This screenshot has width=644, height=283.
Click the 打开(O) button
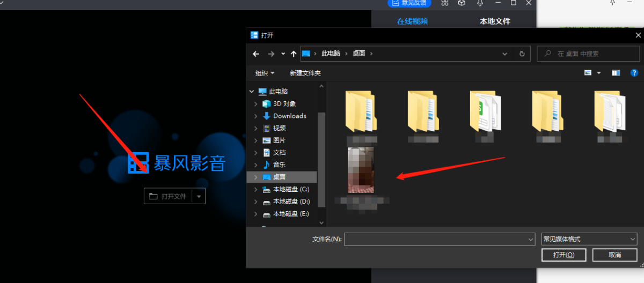563,255
